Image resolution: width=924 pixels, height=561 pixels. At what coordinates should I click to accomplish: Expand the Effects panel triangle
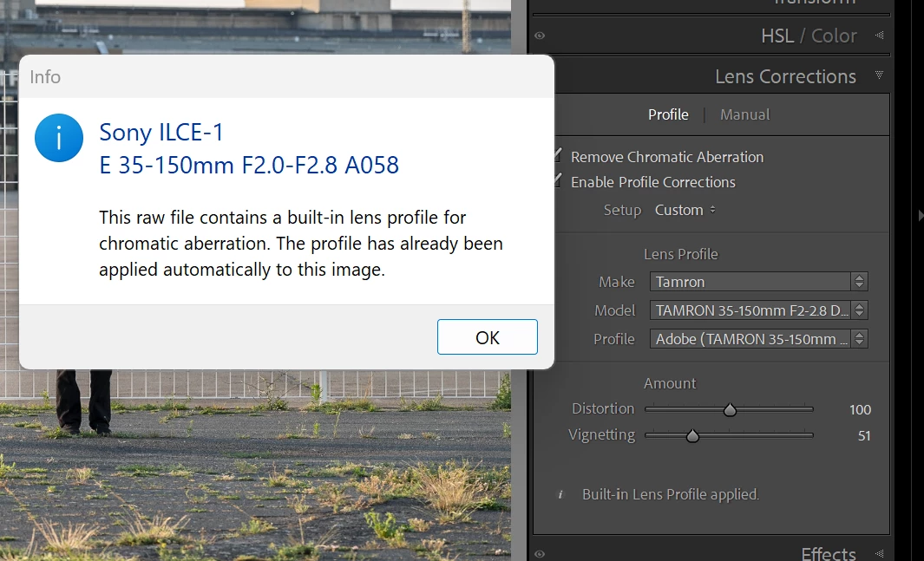pos(879,553)
